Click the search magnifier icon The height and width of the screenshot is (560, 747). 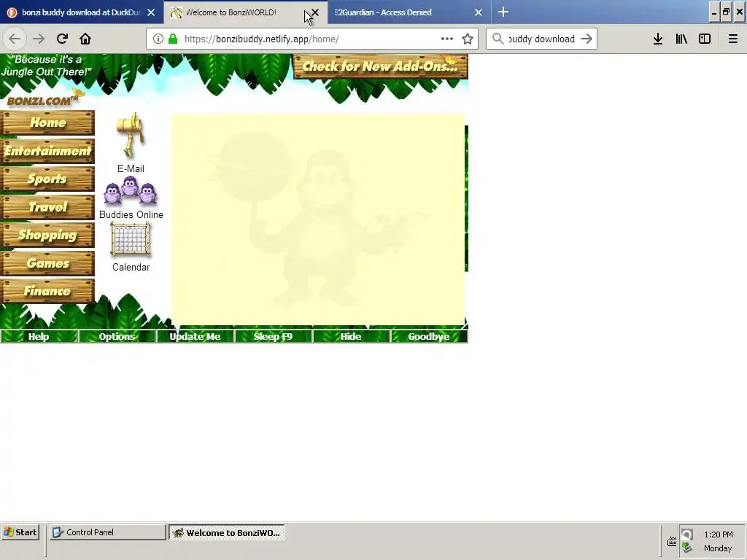click(x=498, y=39)
